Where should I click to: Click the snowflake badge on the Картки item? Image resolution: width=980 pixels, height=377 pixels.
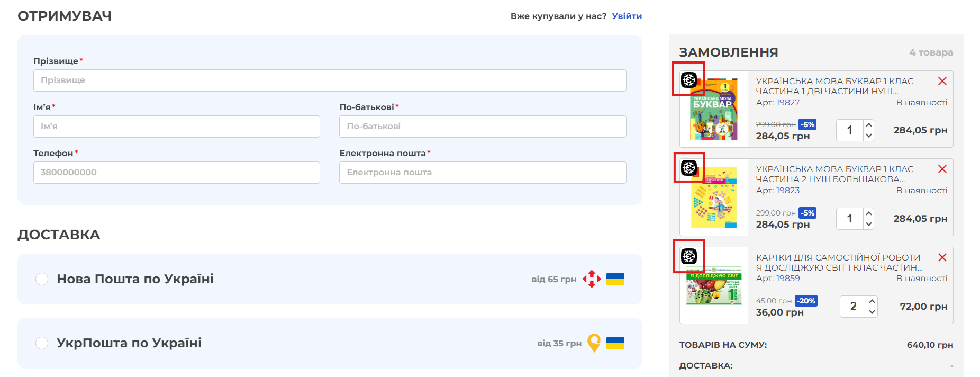click(x=688, y=256)
